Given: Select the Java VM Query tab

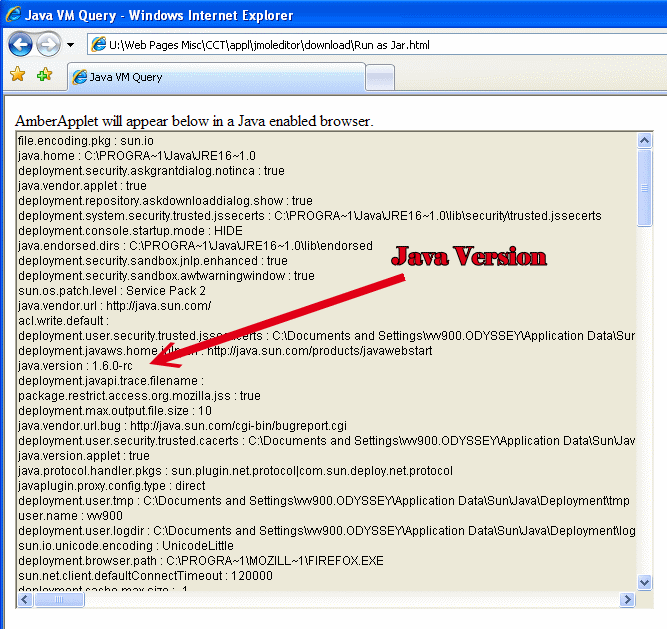Looking at the screenshot, I should [x=216, y=77].
